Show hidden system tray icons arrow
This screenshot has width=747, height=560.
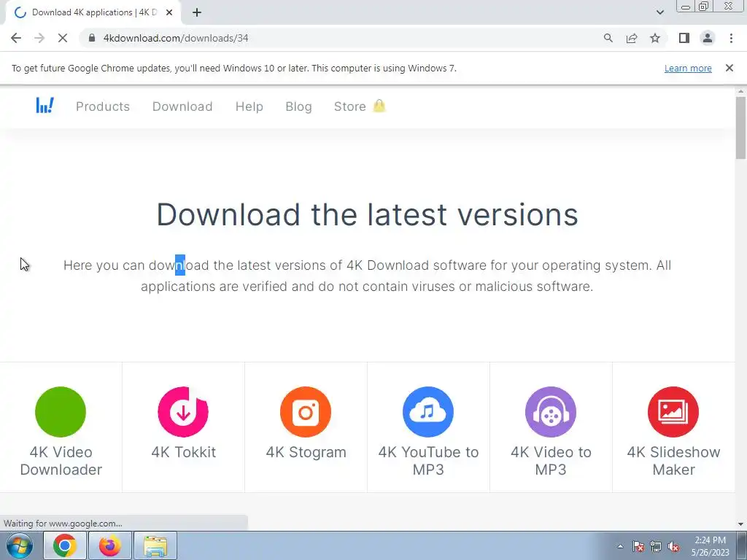(620, 546)
